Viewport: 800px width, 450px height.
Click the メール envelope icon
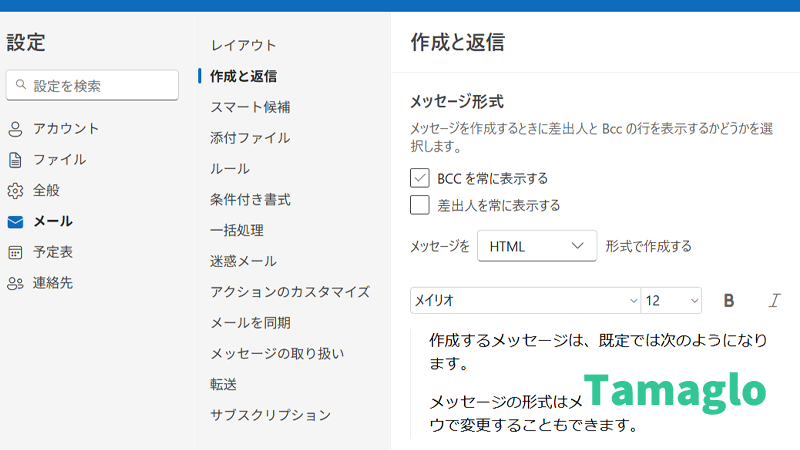(x=15, y=222)
